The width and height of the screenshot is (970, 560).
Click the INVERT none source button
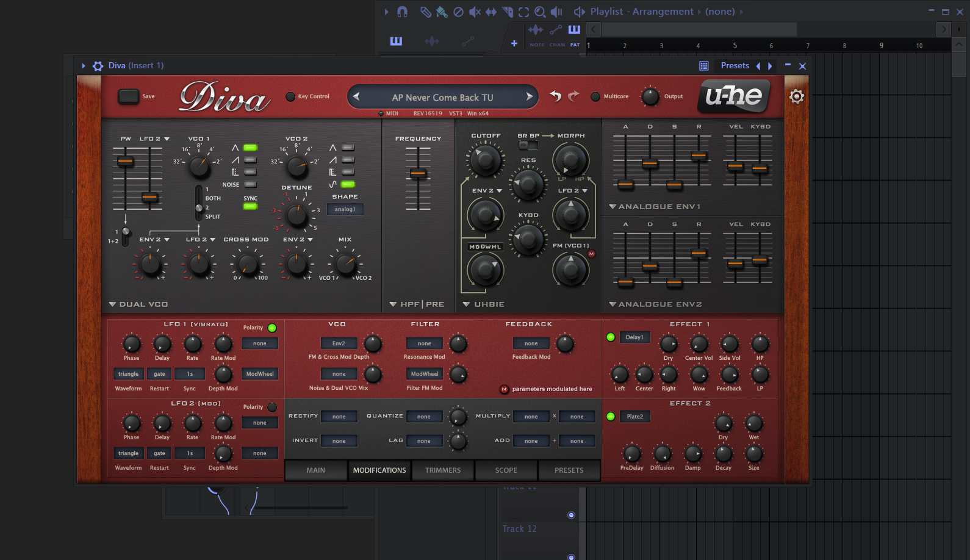339,441
